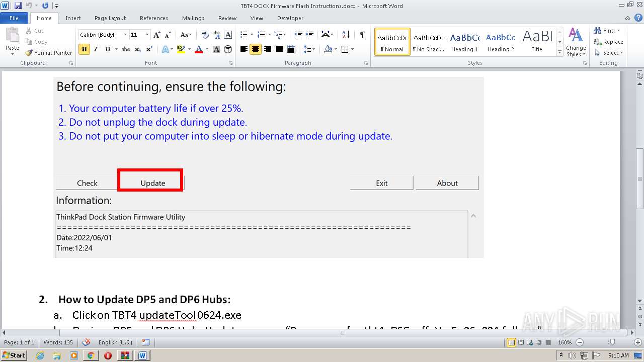This screenshot has width=644, height=362.
Task: Apply superscript formatting
Action: coord(149,49)
